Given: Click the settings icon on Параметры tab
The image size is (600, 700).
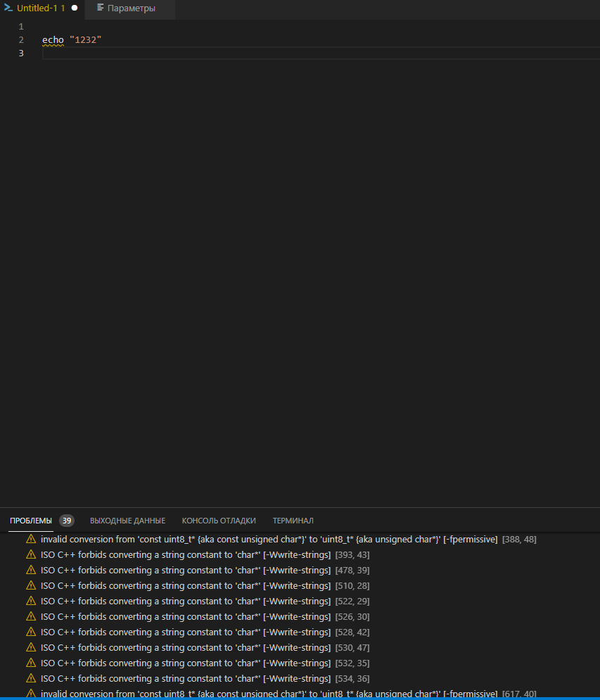Looking at the screenshot, I should click(100, 8).
